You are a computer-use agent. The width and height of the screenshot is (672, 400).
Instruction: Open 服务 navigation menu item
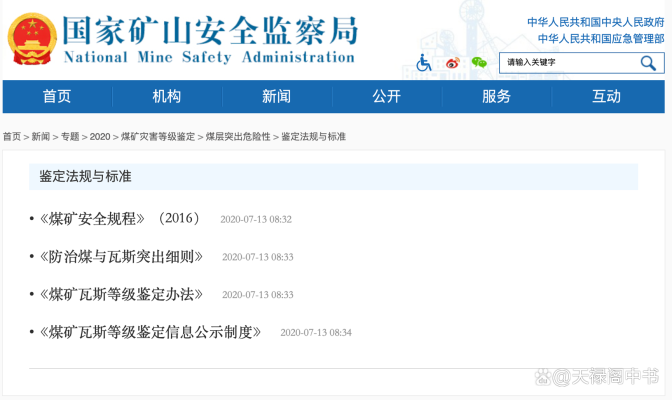tap(496, 97)
